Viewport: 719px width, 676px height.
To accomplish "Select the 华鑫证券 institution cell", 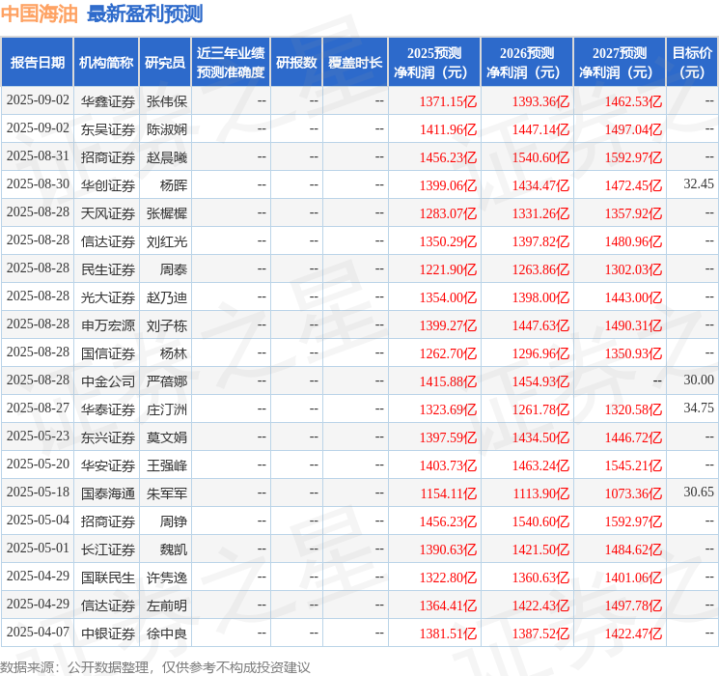I will [x=108, y=101].
